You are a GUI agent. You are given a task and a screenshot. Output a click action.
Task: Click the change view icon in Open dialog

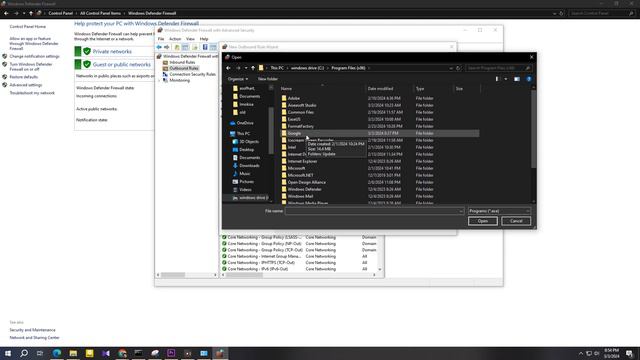coord(497,79)
